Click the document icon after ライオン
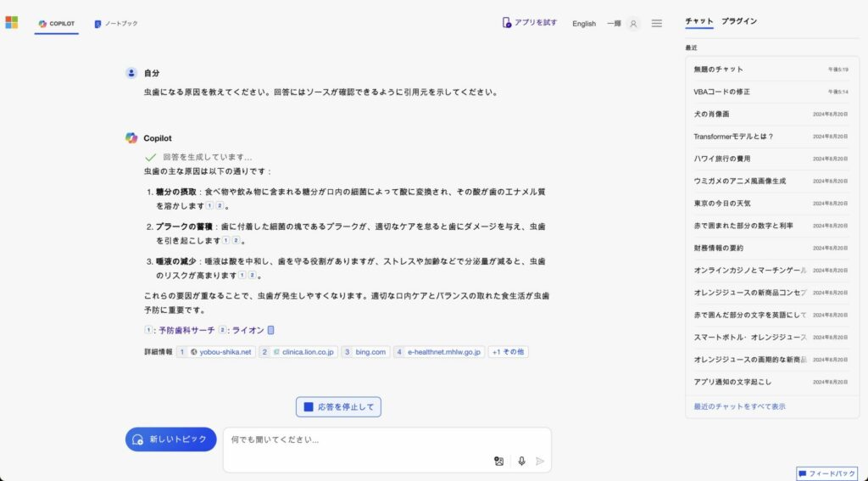The height and width of the screenshot is (481, 868). [270, 330]
